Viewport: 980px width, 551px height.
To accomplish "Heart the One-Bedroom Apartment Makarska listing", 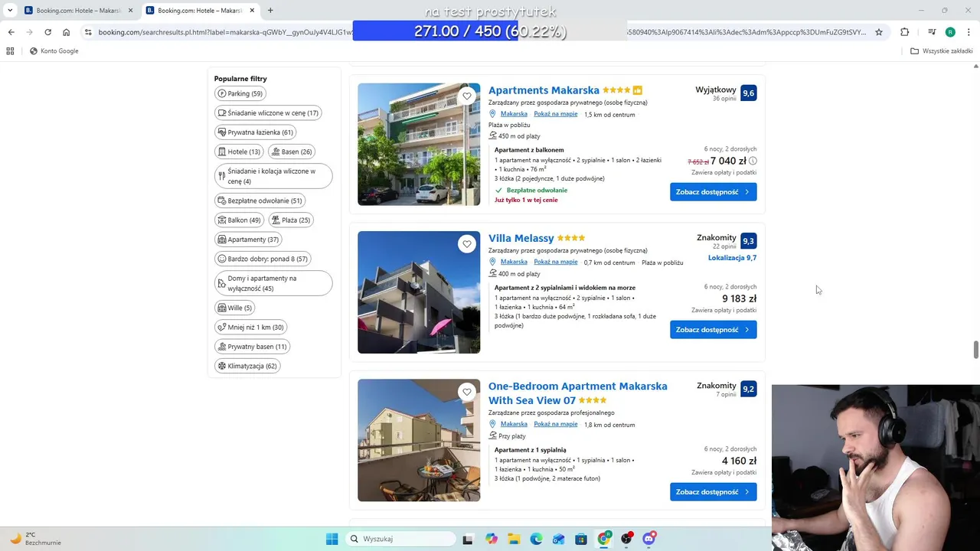I will 467,392.
